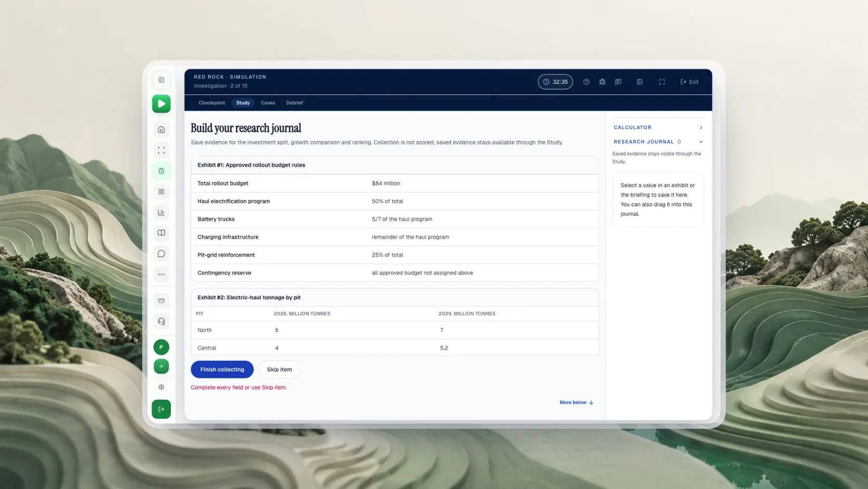868x489 pixels.
Task: Click the green play button in sidebar
Action: pos(161,104)
